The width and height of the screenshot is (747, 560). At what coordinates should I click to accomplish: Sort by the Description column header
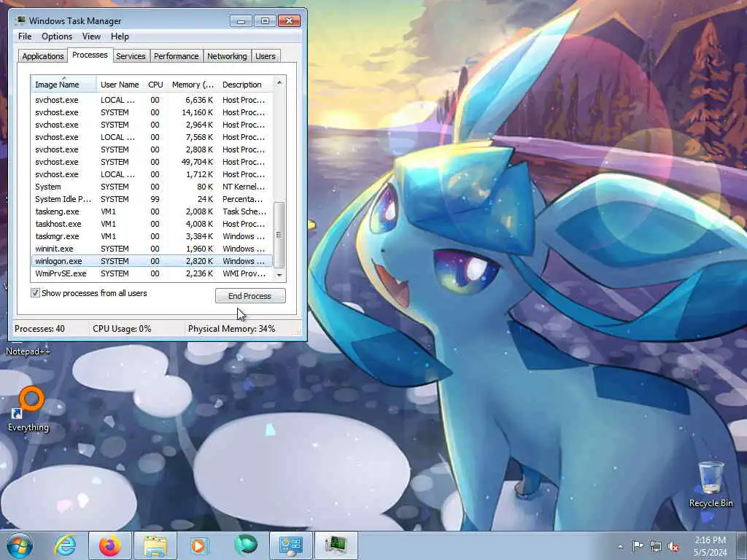coord(245,85)
